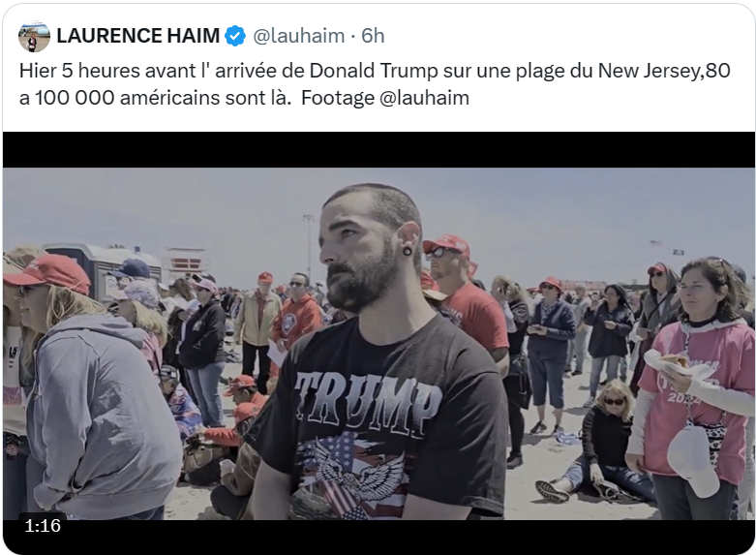Click the blue verified checkmark badge
756x555 pixels.
point(235,36)
